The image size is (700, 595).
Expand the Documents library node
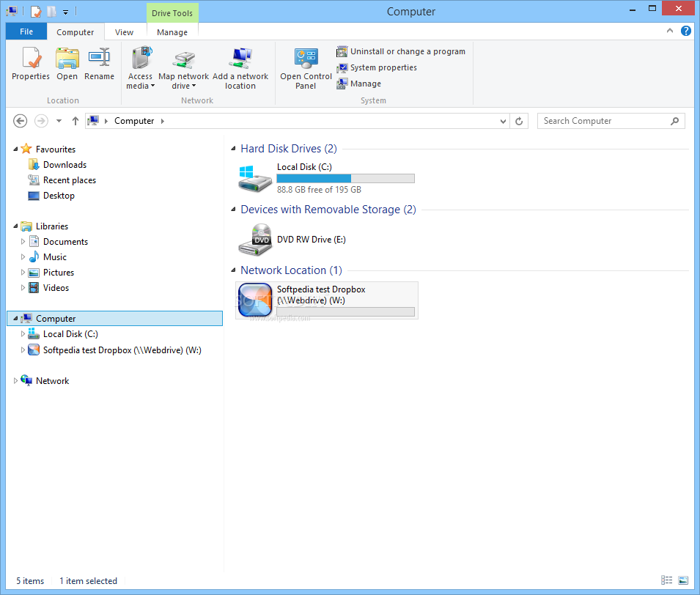pyautogui.click(x=23, y=242)
